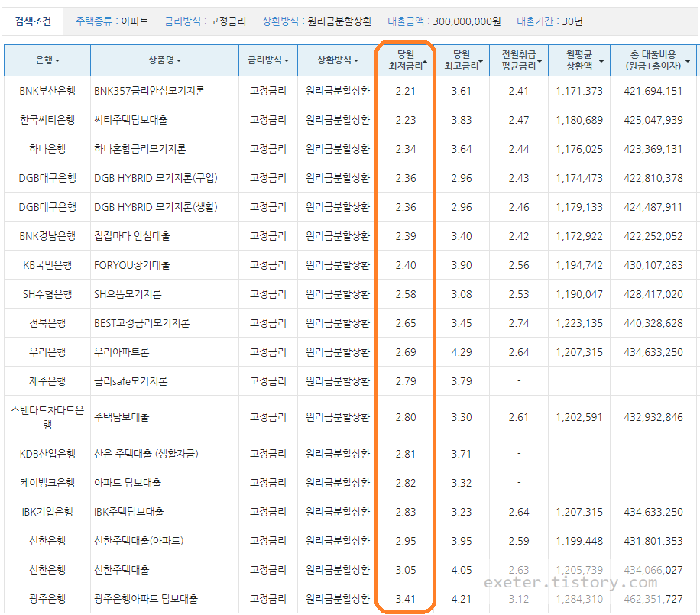Click highest rate 4.05 of 신한주택대출

(x=462, y=570)
